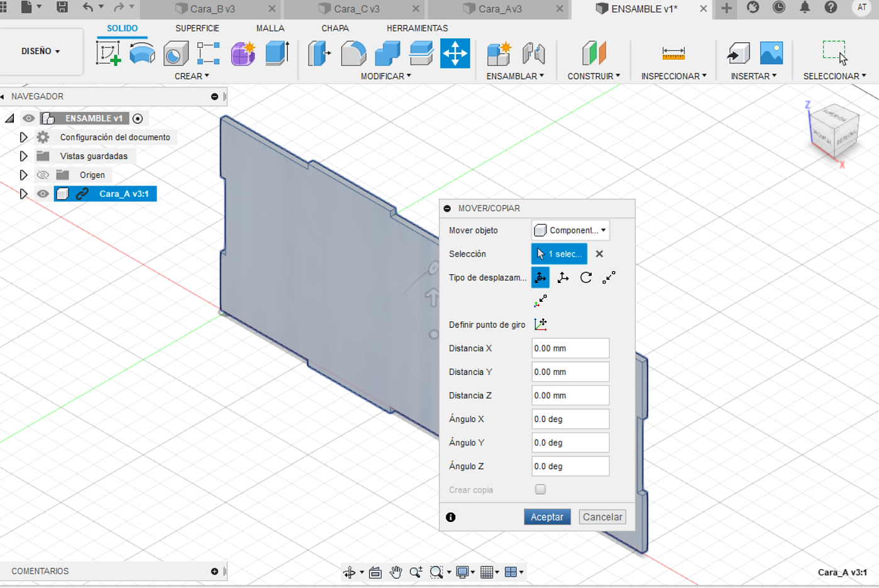Select Point to Point displacement type

[x=609, y=277]
